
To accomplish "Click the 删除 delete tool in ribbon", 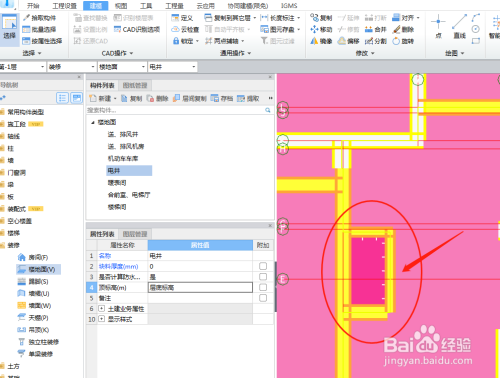I will click(x=403, y=30).
